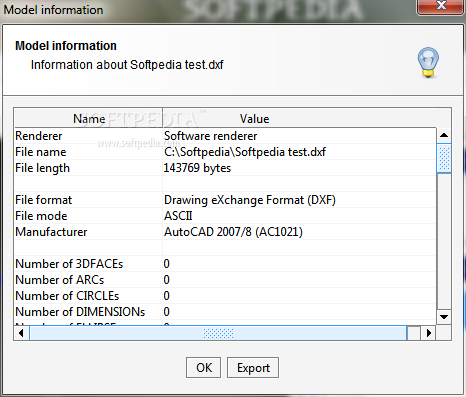Click the lightbulb information icon
466x397 pixels.
click(428, 62)
